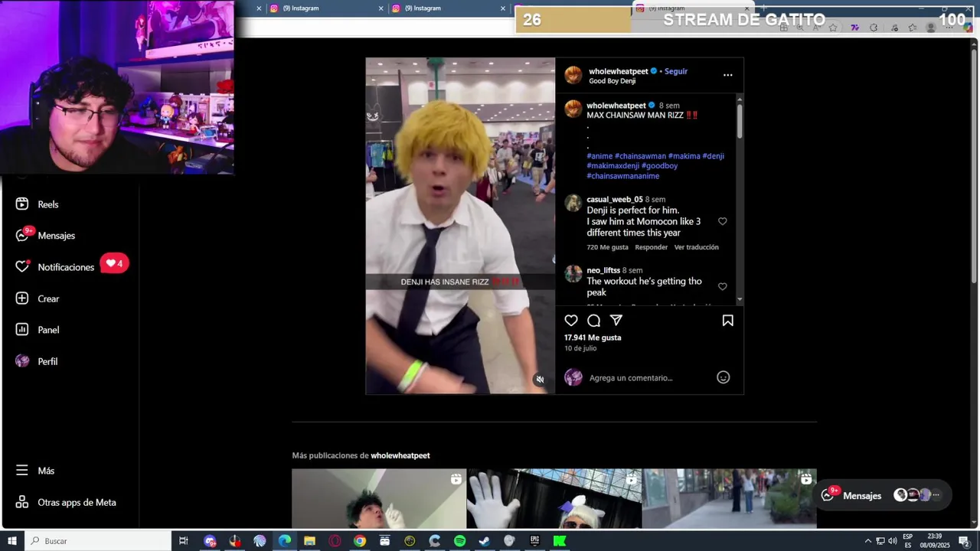Open the white-gloves reel thumbnail
The height and width of the screenshot is (551, 980).
554,499
